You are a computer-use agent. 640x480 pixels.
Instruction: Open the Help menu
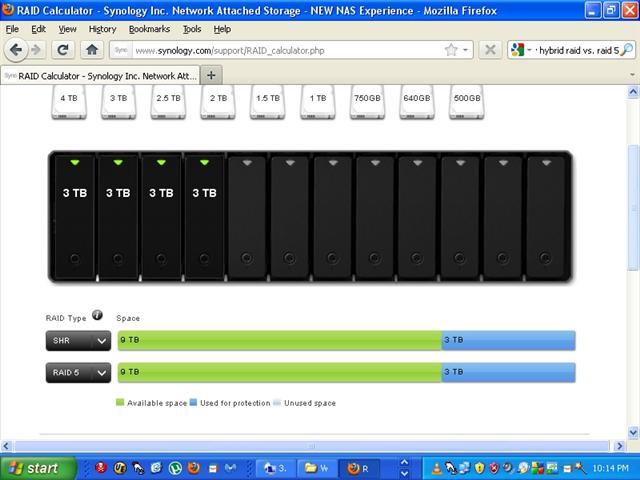click(x=222, y=29)
